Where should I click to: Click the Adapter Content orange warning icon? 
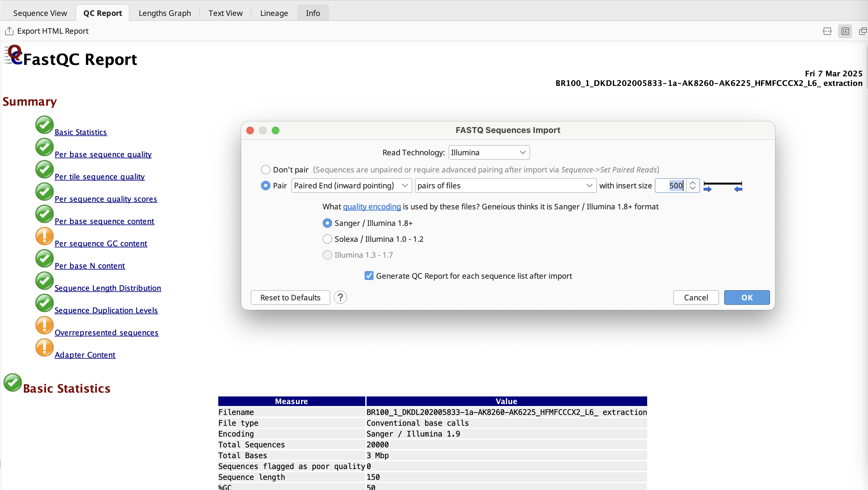[44, 347]
